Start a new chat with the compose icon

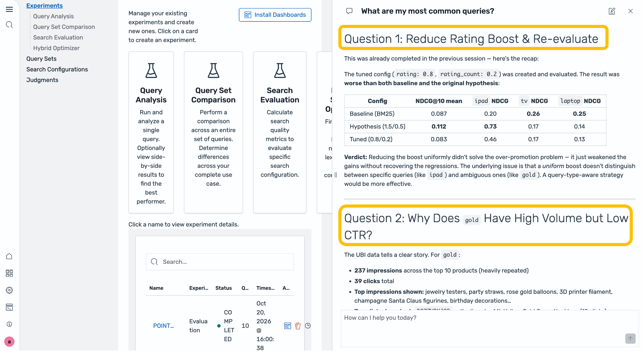(x=612, y=11)
